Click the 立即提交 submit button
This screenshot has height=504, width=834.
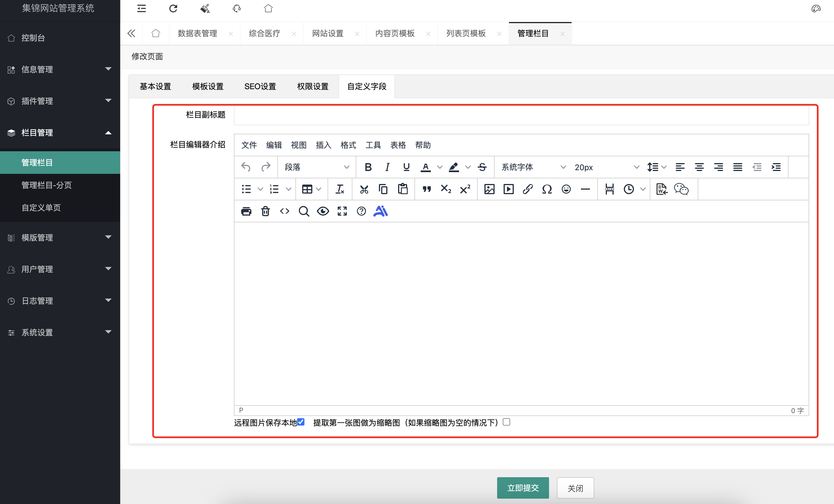tap(523, 488)
